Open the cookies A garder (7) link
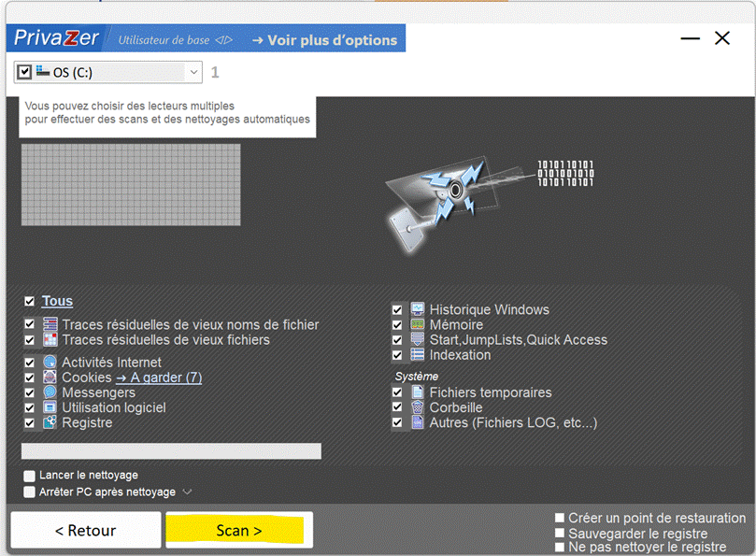 click(159, 378)
